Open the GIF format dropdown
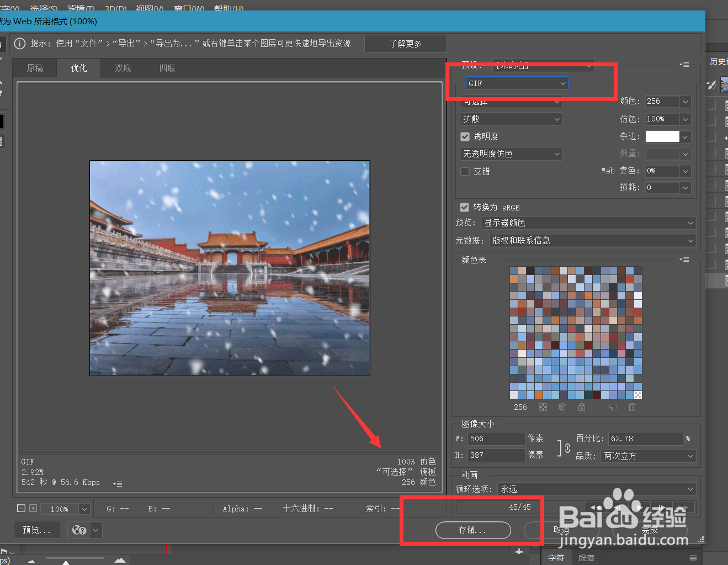Image resolution: width=728 pixels, height=565 pixels. coord(517,83)
